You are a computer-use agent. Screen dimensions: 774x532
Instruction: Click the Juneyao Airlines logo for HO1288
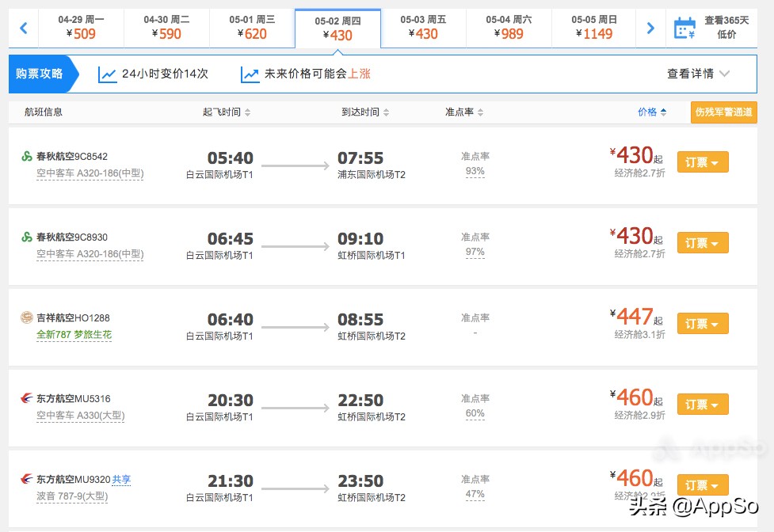pos(27,317)
